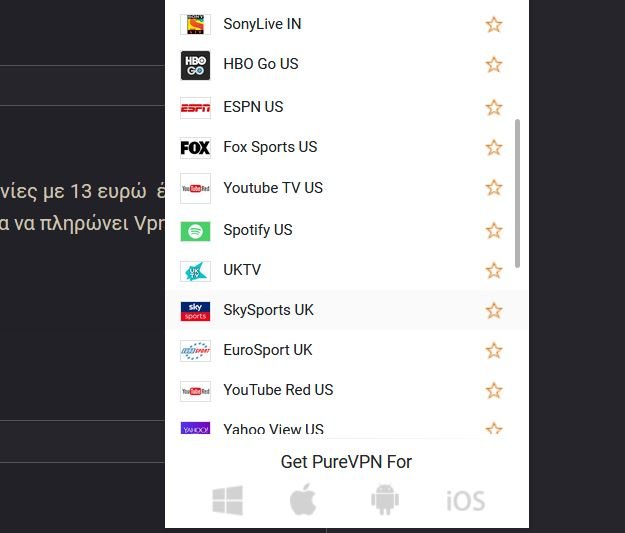This screenshot has width=625, height=533.
Task: Toggle favorite star for Fox Sports US
Action: coord(494,148)
